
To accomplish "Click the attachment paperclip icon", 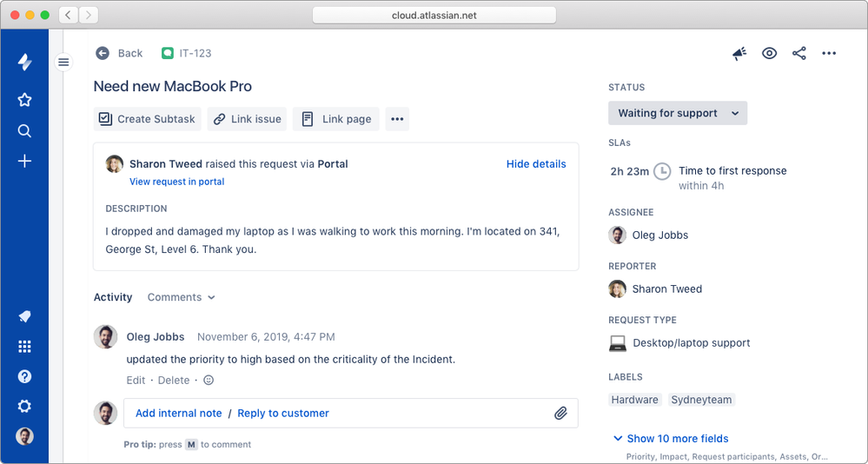I will pos(560,413).
